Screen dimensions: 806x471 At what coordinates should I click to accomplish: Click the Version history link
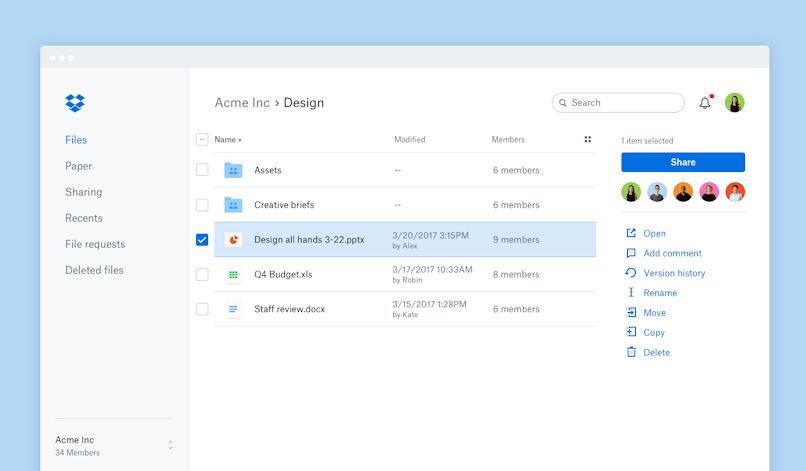point(674,273)
